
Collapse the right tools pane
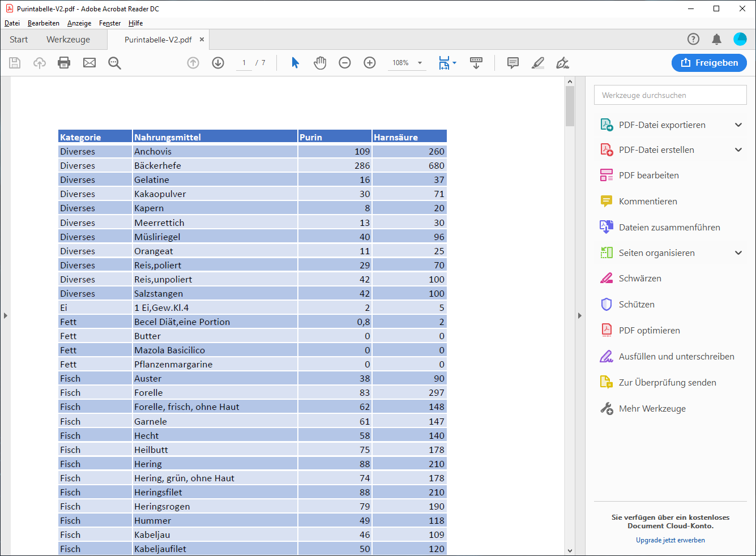(580, 315)
